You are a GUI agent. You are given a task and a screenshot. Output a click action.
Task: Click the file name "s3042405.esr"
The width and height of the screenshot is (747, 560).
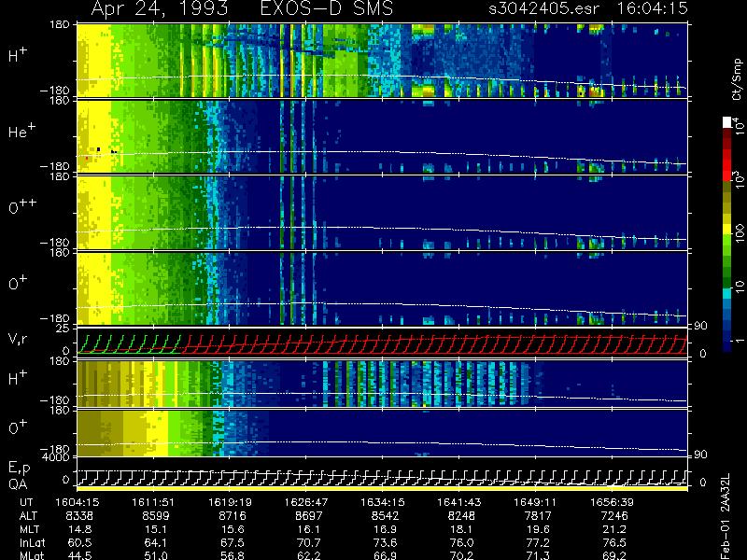tap(543, 8)
